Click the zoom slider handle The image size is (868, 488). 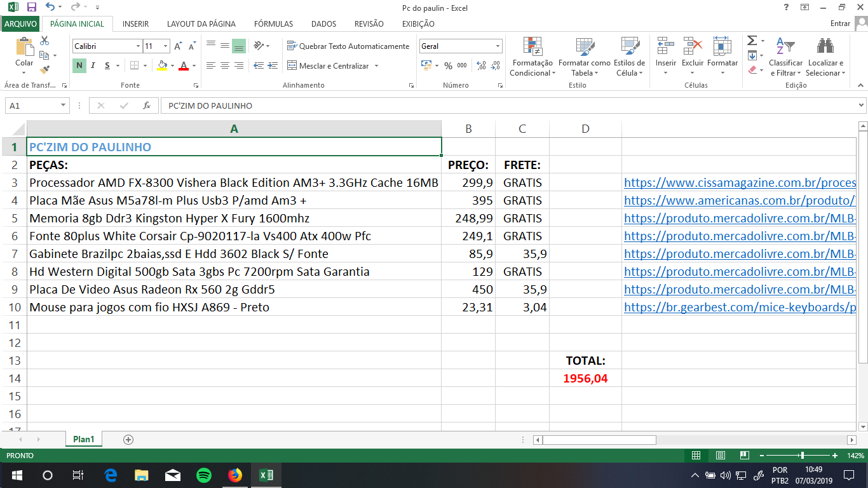coord(802,456)
